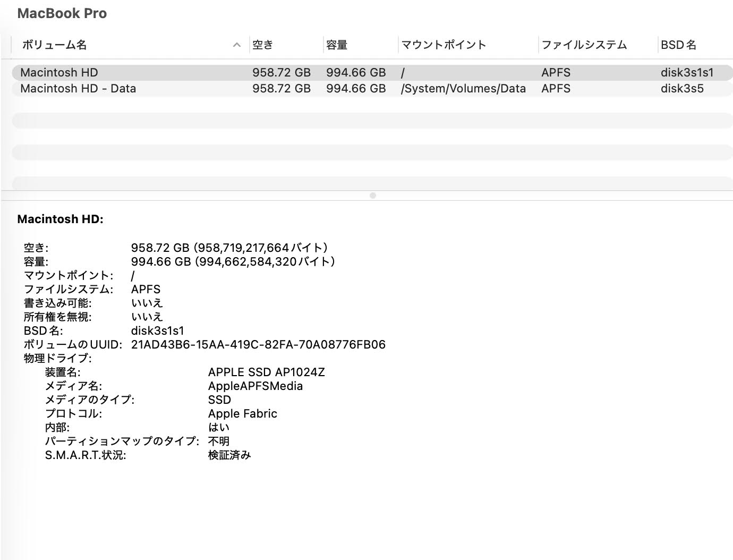This screenshot has height=560, width=733.
Task: Click /System/Volumes/Data mount point cell
Action: 463,88
